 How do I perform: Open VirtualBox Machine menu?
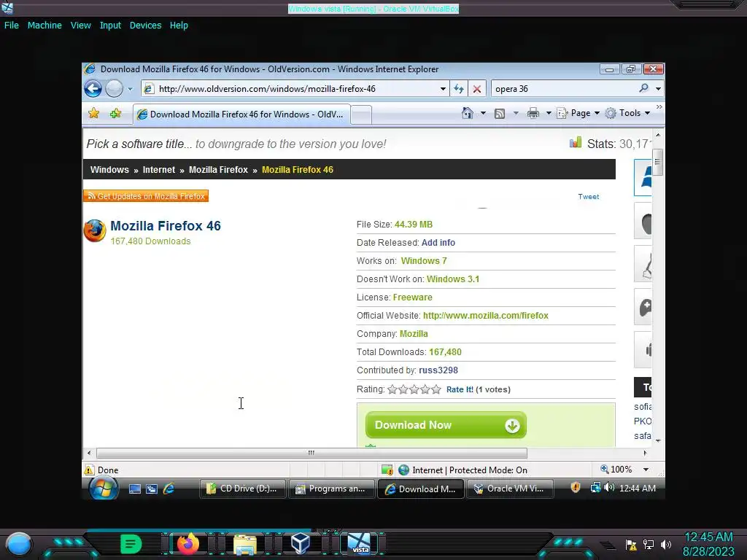point(44,26)
